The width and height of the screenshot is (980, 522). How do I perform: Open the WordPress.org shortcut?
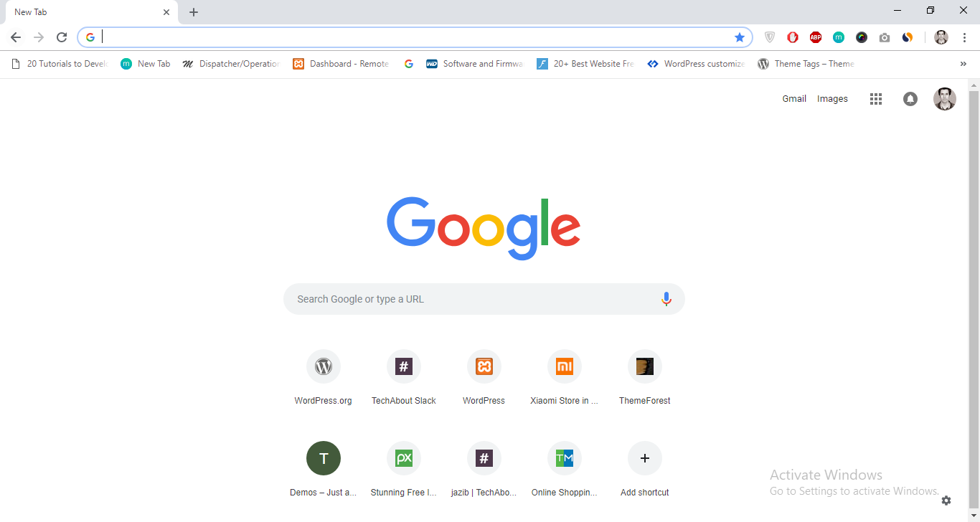(x=324, y=379)
